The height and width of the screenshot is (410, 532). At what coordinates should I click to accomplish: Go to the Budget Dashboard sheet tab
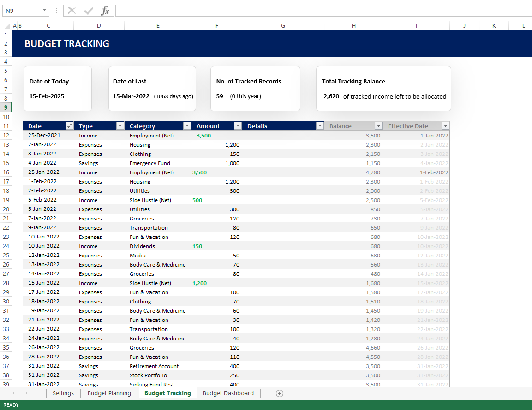[228, 393]
